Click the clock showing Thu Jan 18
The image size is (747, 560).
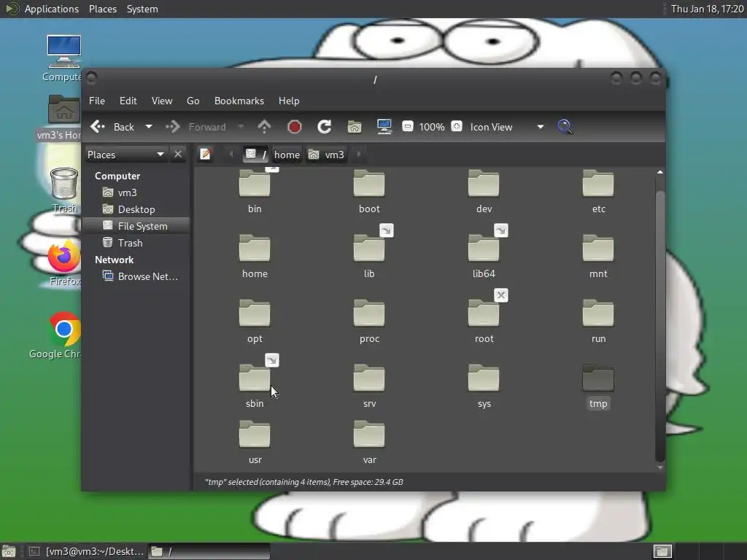(707, 9)
